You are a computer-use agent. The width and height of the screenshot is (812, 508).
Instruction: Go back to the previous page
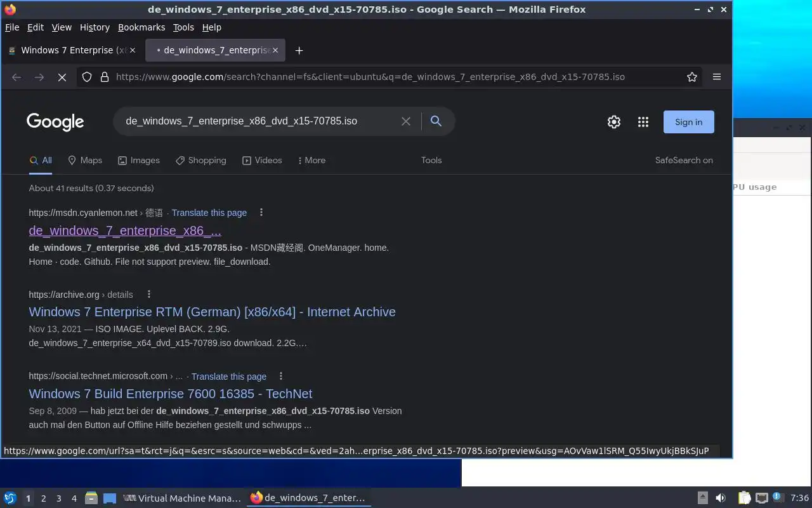pyautogui.click(x=16, y=77)
